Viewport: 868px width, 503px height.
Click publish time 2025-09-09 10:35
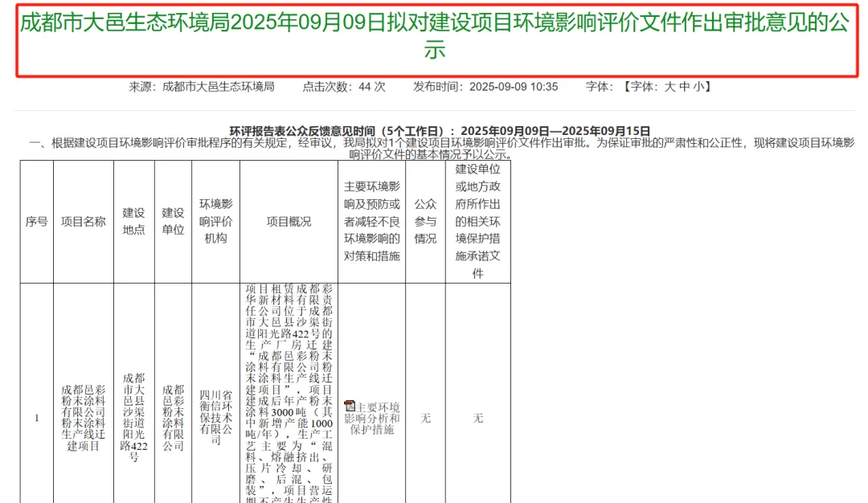[x=514, y=87]
